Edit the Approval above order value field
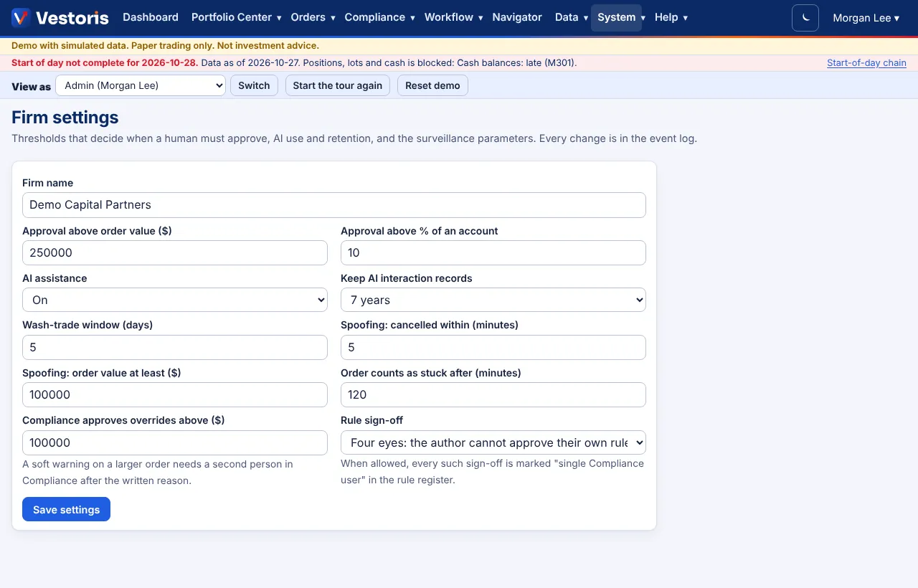The width and height of the screenshot is (918, 588). pos(175,252)
